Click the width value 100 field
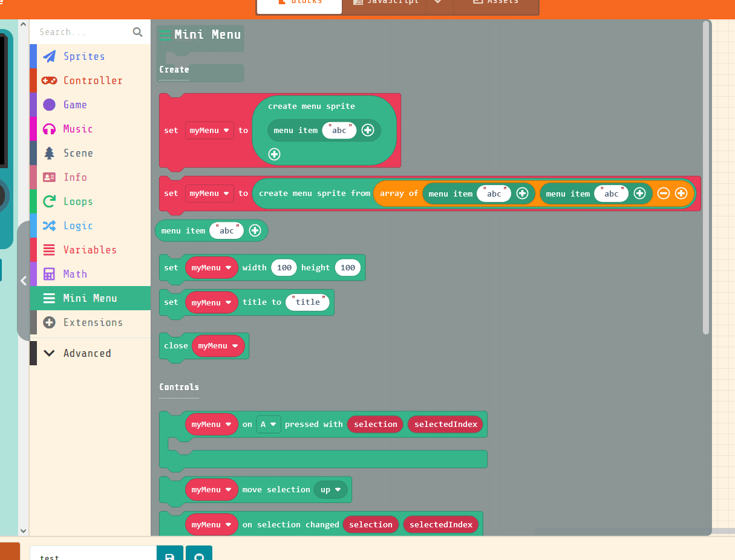 click(x=284, y=268)
